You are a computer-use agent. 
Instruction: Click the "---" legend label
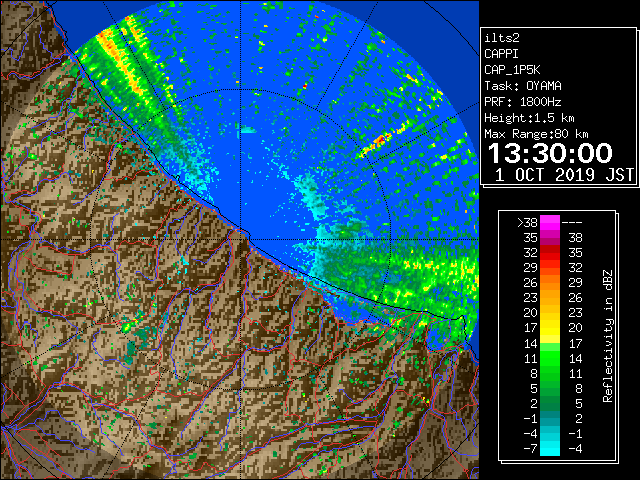[x=572, y=223]
